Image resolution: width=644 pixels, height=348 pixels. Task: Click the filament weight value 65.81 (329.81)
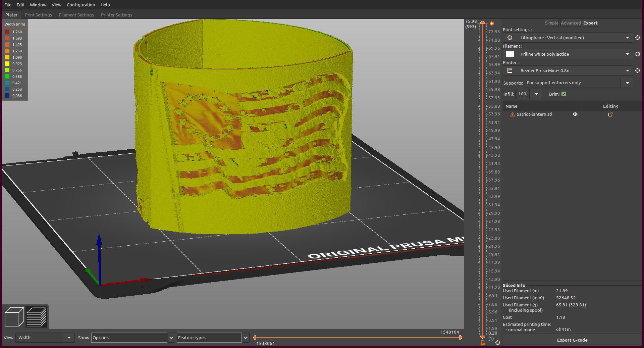[x=571, y=305]
